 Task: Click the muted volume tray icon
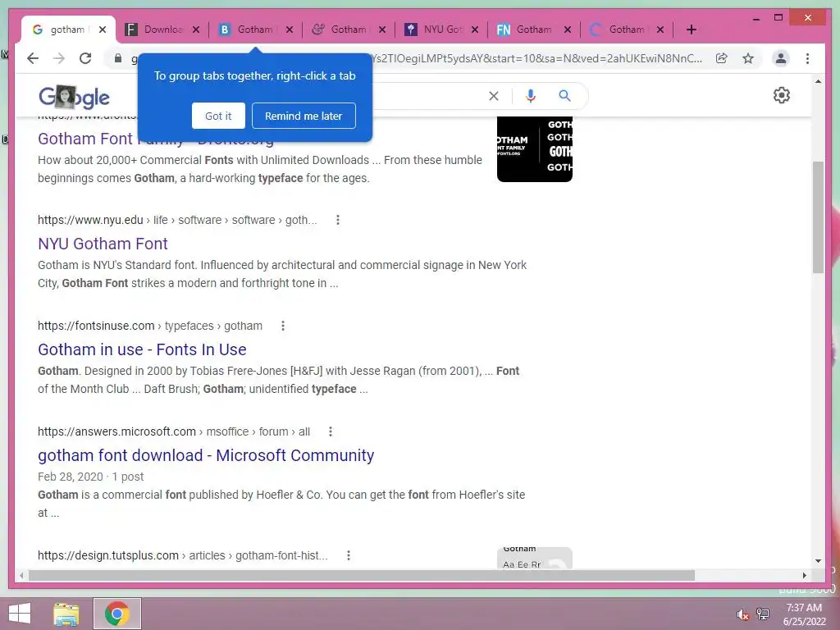click(x=742, y=614)
